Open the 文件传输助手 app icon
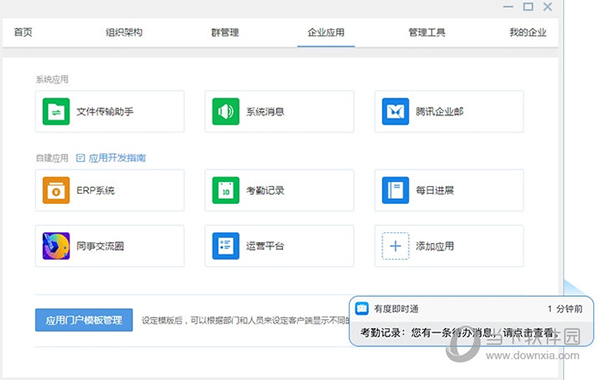The width and height of the screenshot is (600, 380). coord(56,111)
